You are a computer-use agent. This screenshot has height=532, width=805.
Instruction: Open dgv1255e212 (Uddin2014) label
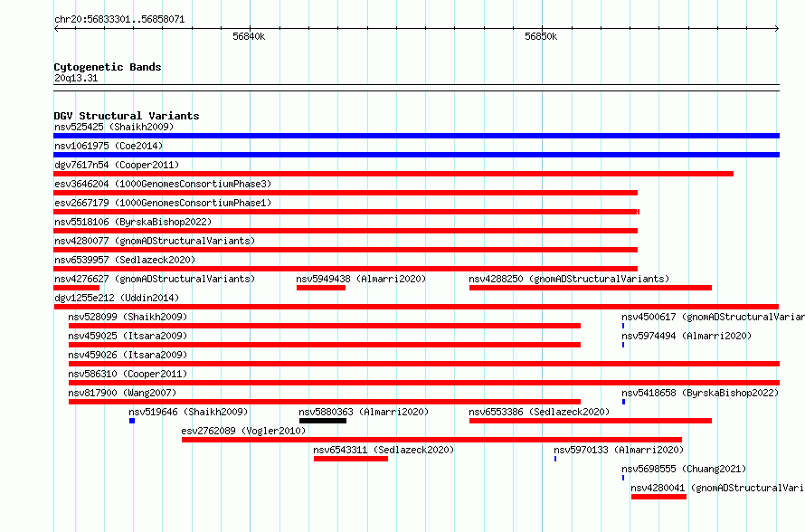117,298
